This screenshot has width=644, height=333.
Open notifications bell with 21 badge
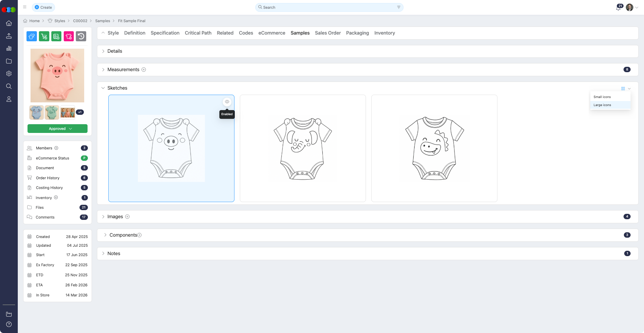pyautogui.click(x=618, y=8)
